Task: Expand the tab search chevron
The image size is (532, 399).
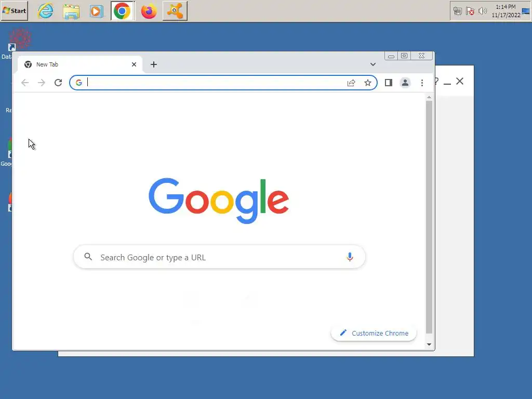Action: [x=373, y=64]
